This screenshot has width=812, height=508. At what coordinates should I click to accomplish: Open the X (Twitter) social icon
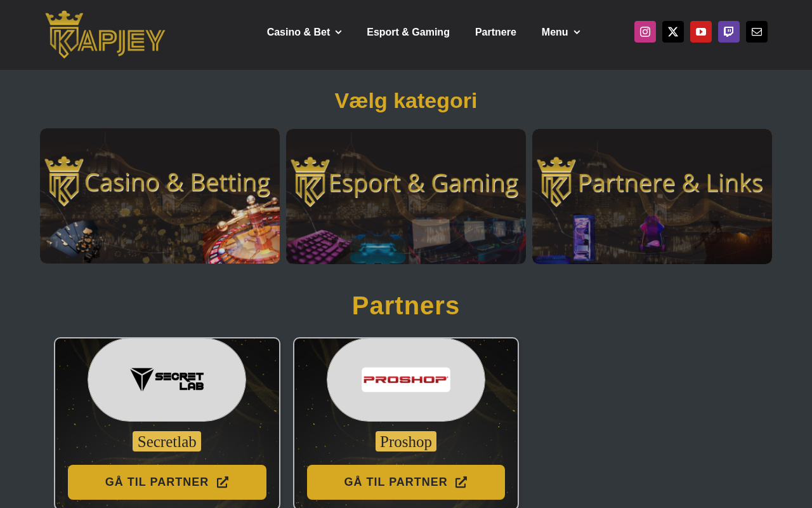point(673,32)
